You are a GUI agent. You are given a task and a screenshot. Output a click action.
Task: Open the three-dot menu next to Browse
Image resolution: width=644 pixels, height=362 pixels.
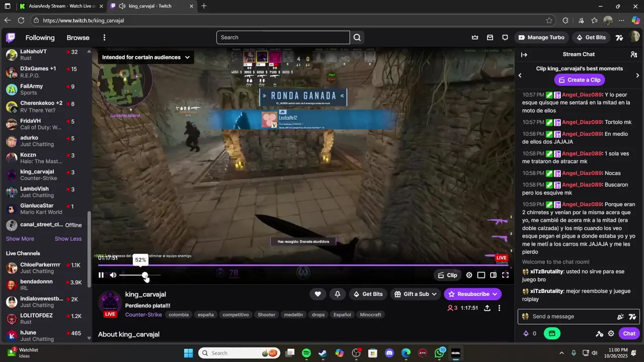(104, 38)
